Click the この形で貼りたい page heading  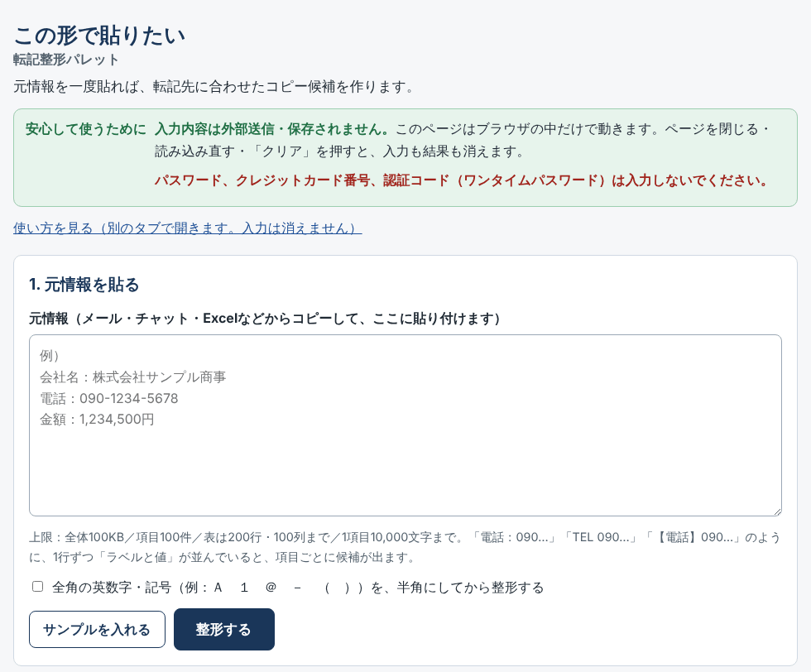coord(99,36)
